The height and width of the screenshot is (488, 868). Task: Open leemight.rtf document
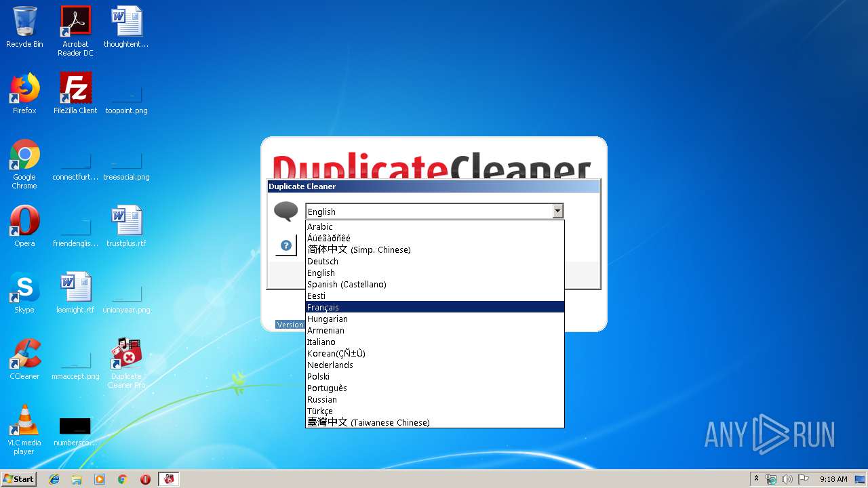[x=75, y=293]
